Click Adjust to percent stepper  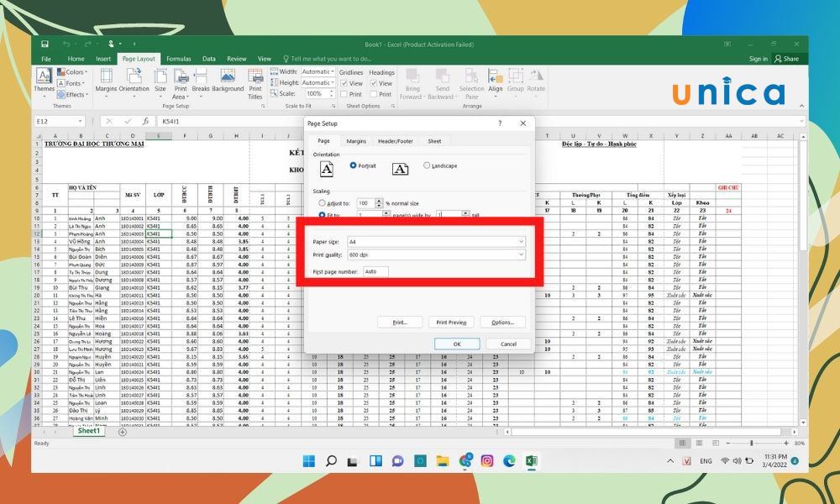380,203
